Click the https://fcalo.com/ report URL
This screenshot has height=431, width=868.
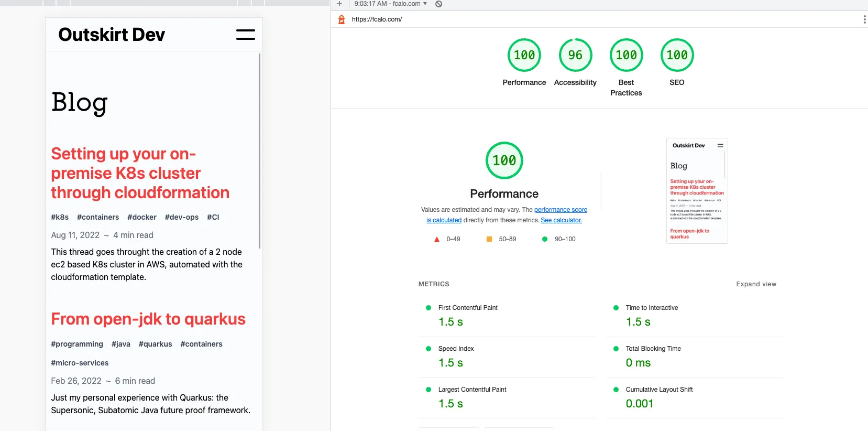[x=377, y=19]
